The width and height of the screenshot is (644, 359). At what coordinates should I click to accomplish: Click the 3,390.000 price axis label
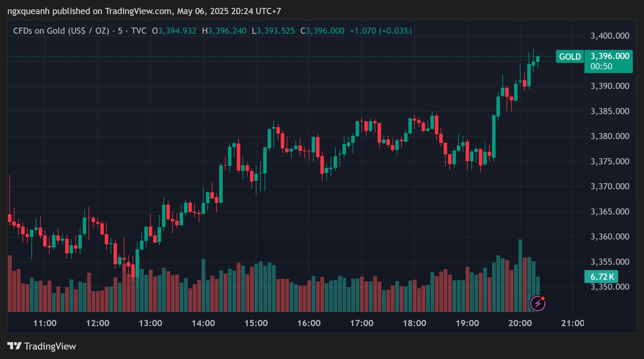(x=610, y=86)
